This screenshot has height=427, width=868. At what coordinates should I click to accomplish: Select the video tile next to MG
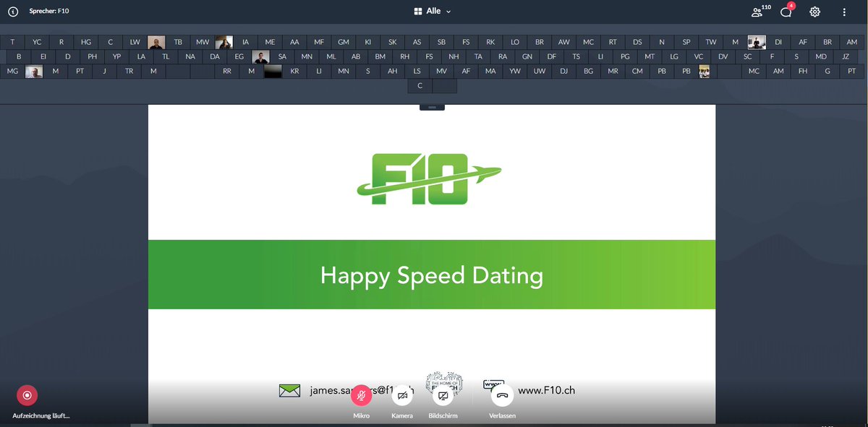pos(34,71)
